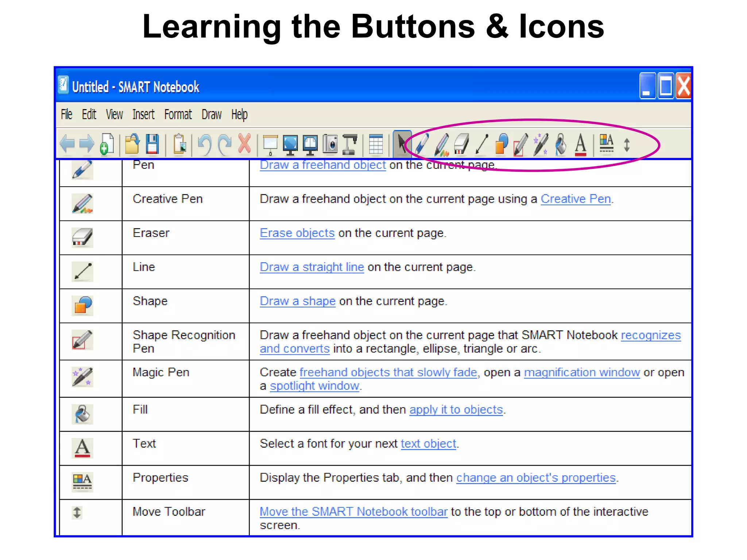Screen dimensions: 747x560
Task: Open the 'Creative Pen' hyperlink
Action: 576,199
